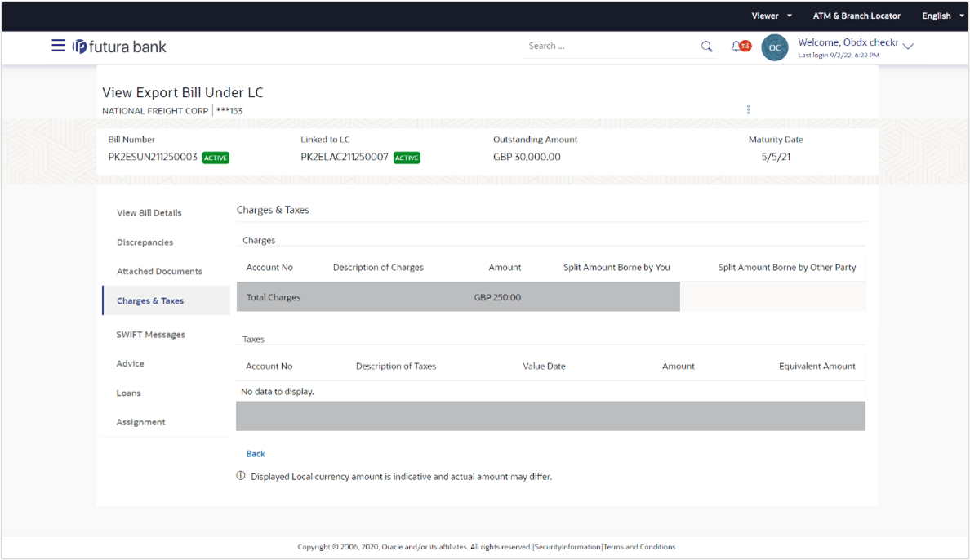Click the search magnifier icon

click(x=706, y=47)
